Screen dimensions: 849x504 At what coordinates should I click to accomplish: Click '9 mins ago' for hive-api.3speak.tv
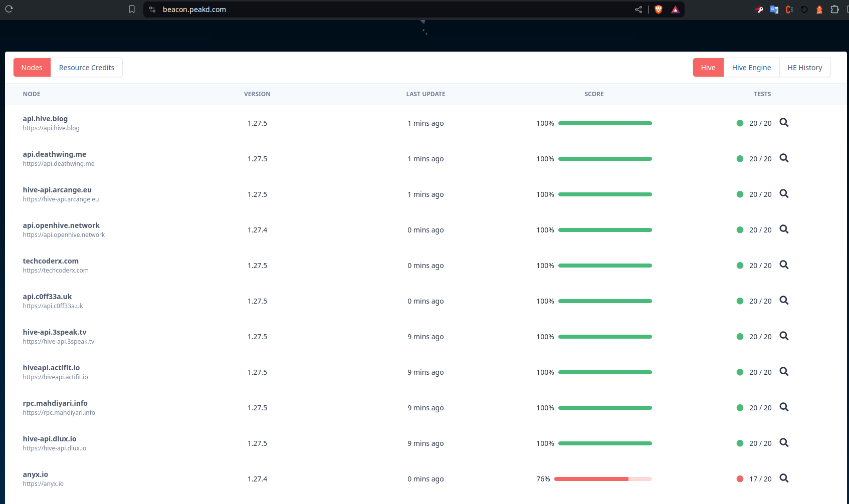pos(426,337)
